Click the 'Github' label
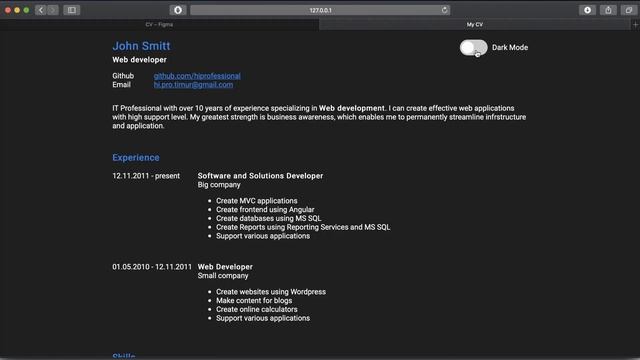This screenshot has width=640, height=360. pos(123,76)
